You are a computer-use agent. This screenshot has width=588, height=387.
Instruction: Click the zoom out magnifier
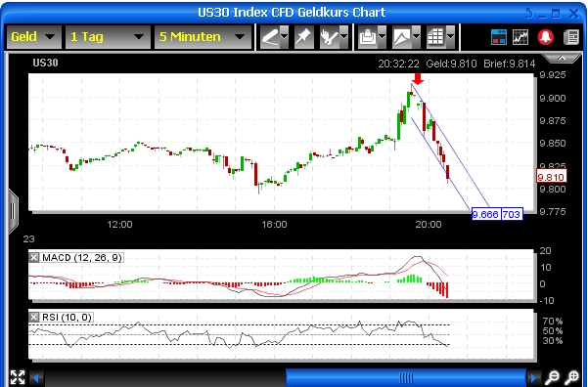pos(553,377)
